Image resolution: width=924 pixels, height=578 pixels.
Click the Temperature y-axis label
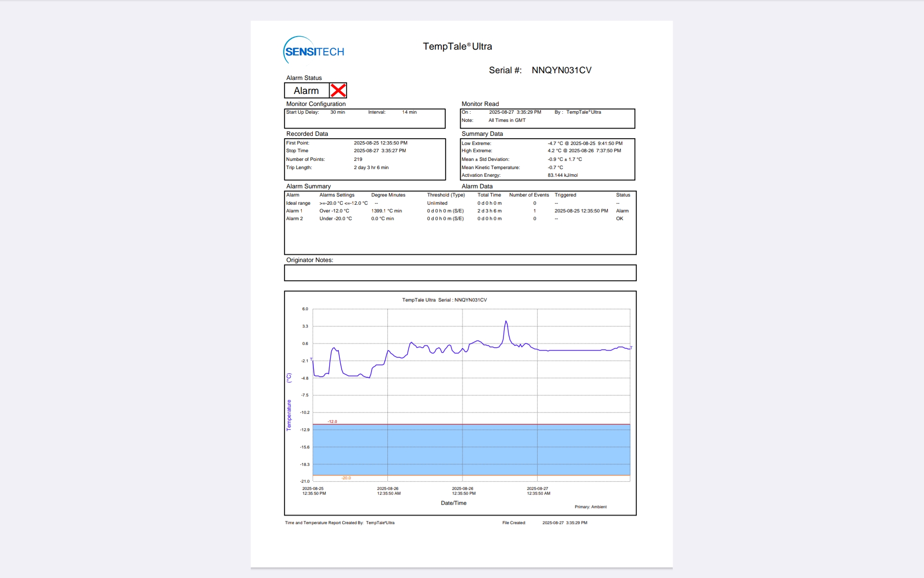289,415
